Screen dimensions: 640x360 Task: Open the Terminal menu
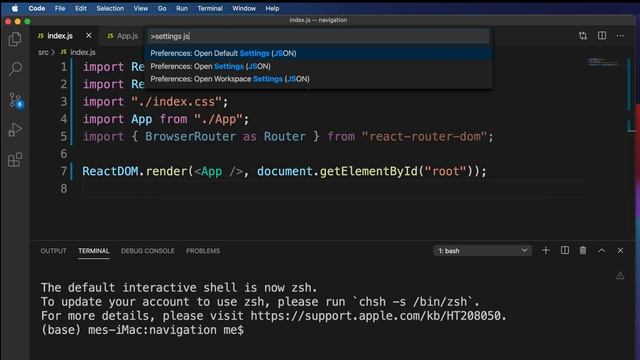(x=210, y=8)
